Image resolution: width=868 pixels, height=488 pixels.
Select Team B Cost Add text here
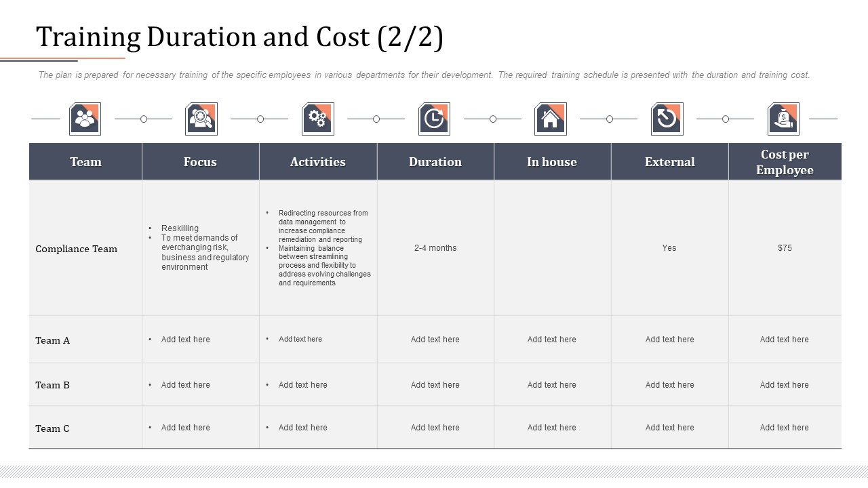(x=785, y=385)
